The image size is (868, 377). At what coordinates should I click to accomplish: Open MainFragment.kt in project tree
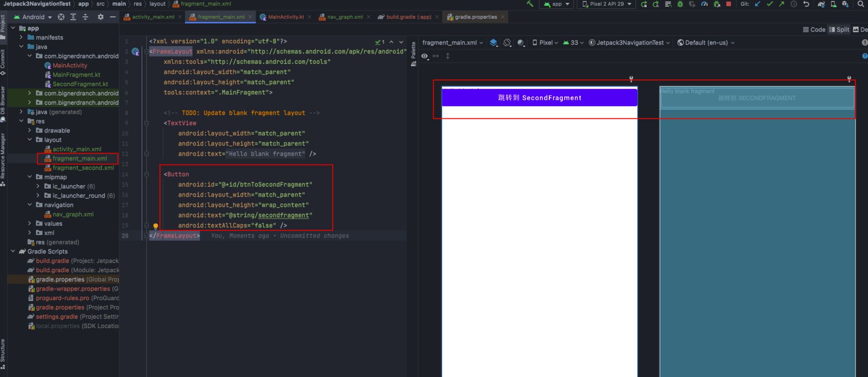(x=76, y=74)
